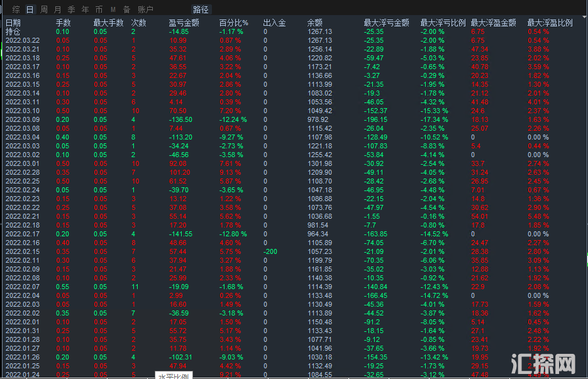Click the 余额 balance column header
This screenshot has height=379, width=588.
click(314, 23)
